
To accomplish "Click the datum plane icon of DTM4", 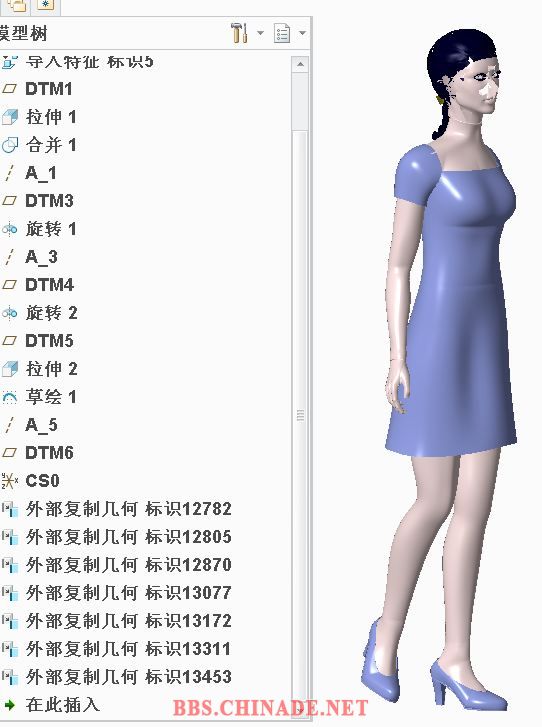I will tap(10, 285).
